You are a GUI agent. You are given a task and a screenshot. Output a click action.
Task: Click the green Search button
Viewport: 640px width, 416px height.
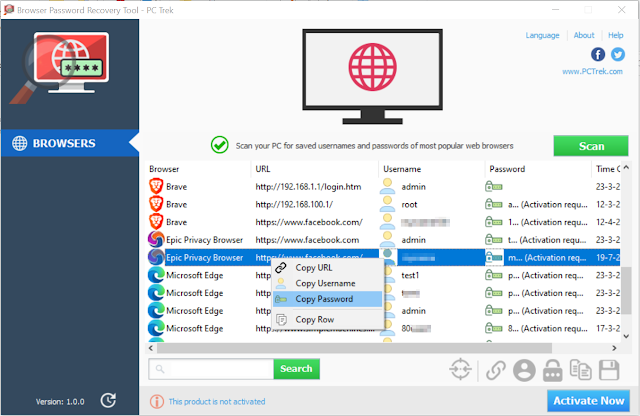[296, 369]
